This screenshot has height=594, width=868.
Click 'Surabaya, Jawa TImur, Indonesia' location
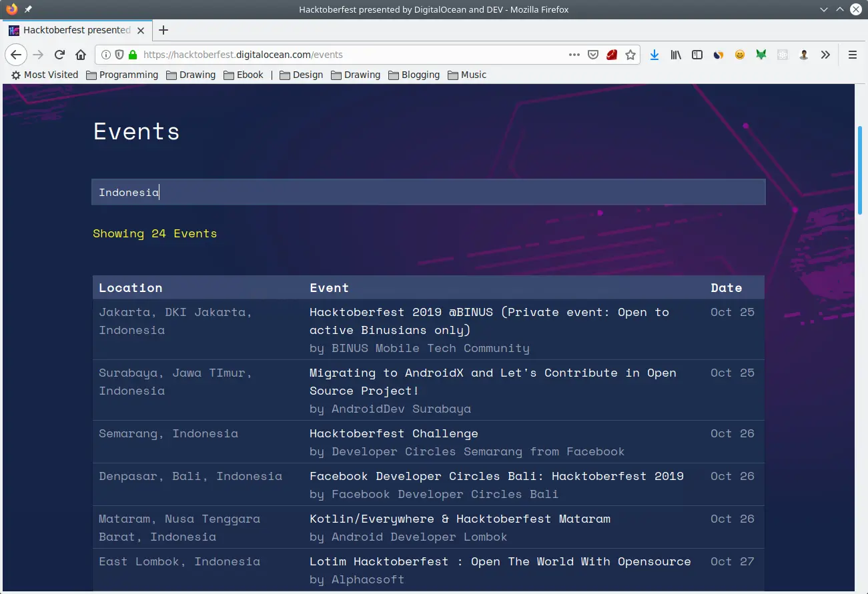pos(175,381)
